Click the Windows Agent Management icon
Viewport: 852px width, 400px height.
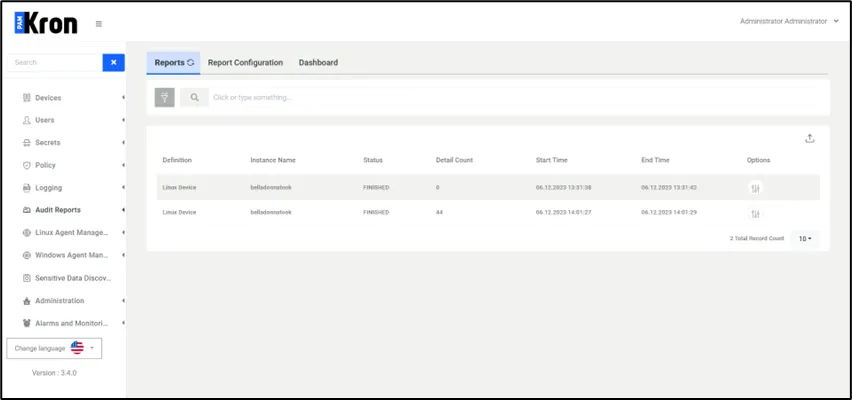(x=27, y=255)
